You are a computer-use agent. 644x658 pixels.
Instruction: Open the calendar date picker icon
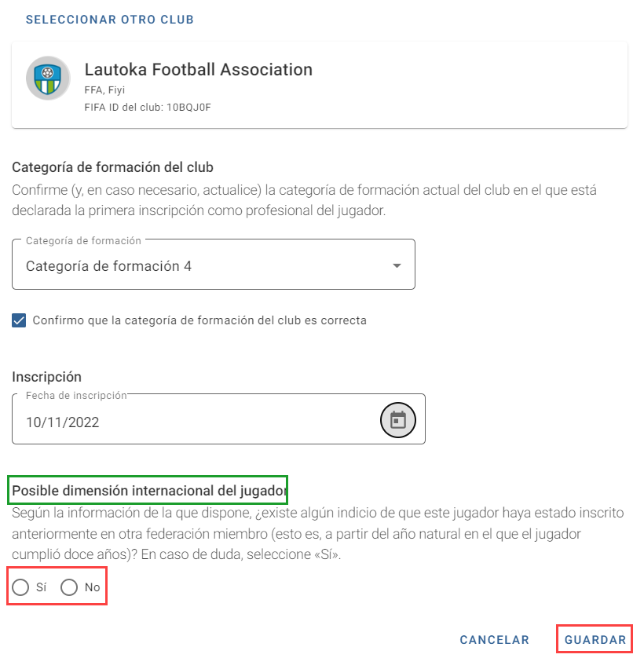coord(397,419)
